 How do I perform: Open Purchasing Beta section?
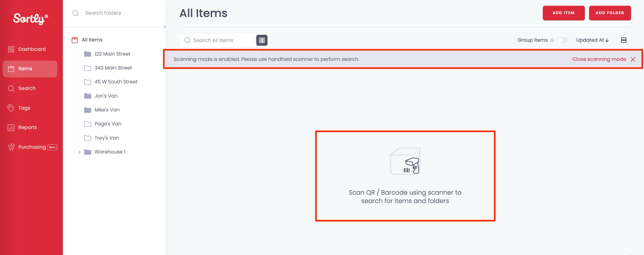[x=32, y=147]
